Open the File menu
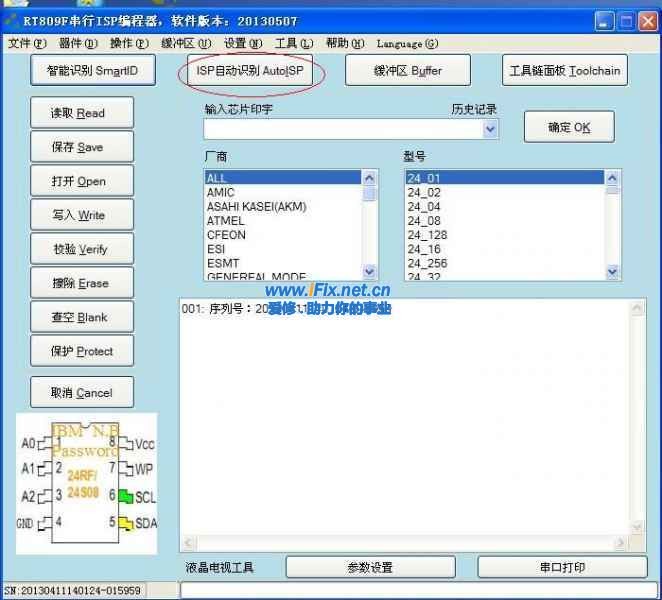The height and width of the screenshot is (600, 662). pyautogui.click(x=27, y=43)
